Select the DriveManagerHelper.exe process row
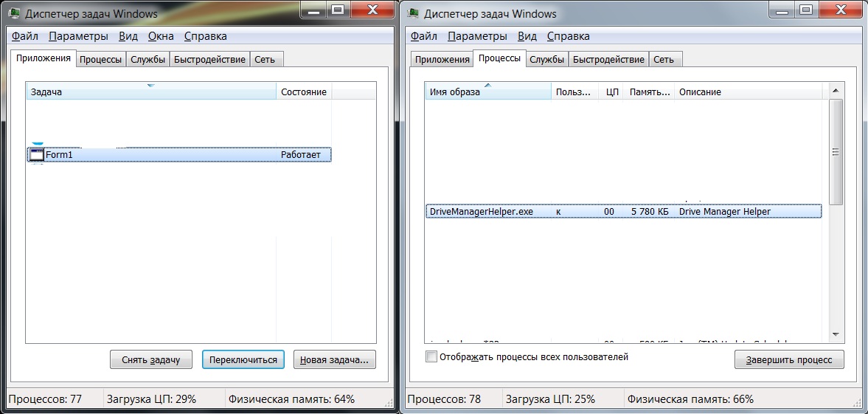Screen dimensions: 868x414 623,211
